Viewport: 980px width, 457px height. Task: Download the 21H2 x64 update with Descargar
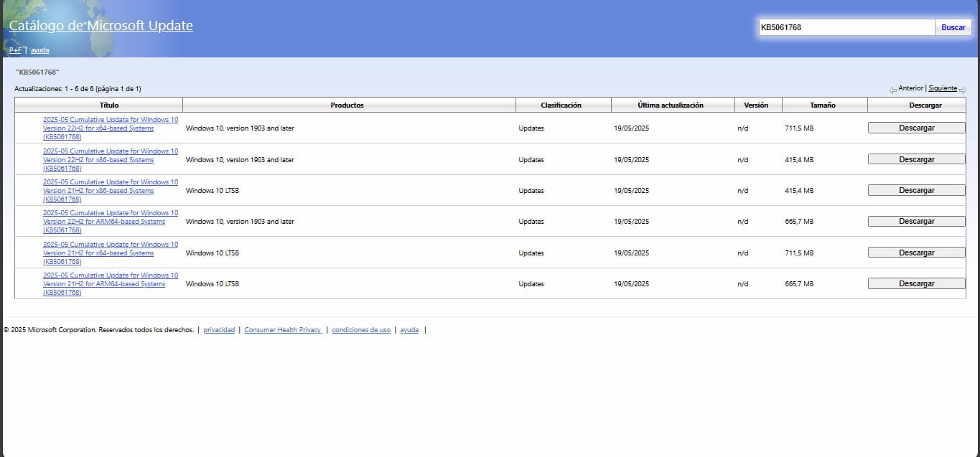(917, 253)
